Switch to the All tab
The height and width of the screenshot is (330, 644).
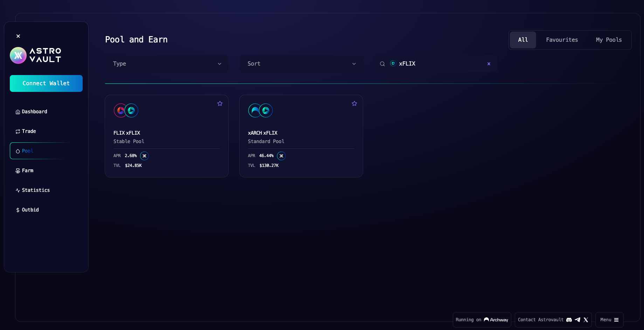pyautogui.click(x=523, y=40)
